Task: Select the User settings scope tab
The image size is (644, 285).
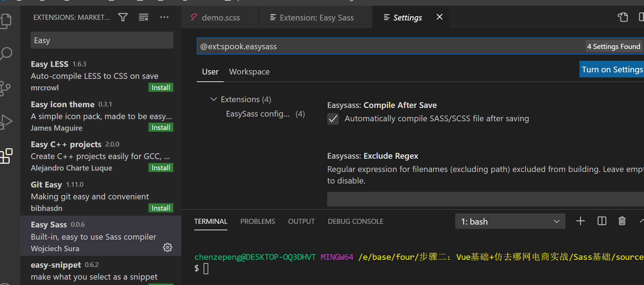Action: coord(210,72)
